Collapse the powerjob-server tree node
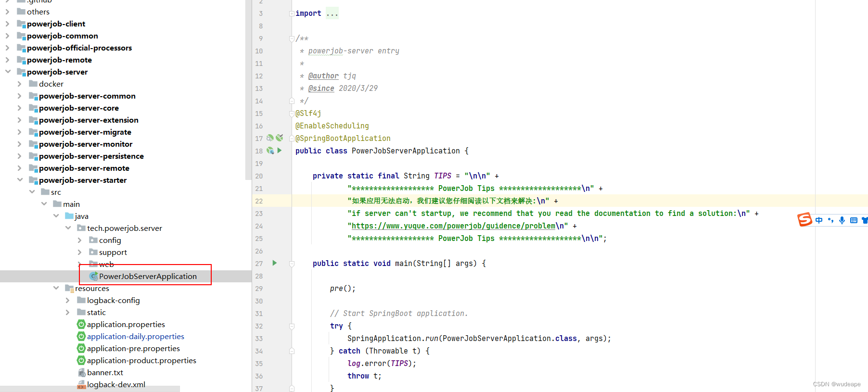Image resolution: width=868 pixels, height=392 pixels. coord(8,72)
